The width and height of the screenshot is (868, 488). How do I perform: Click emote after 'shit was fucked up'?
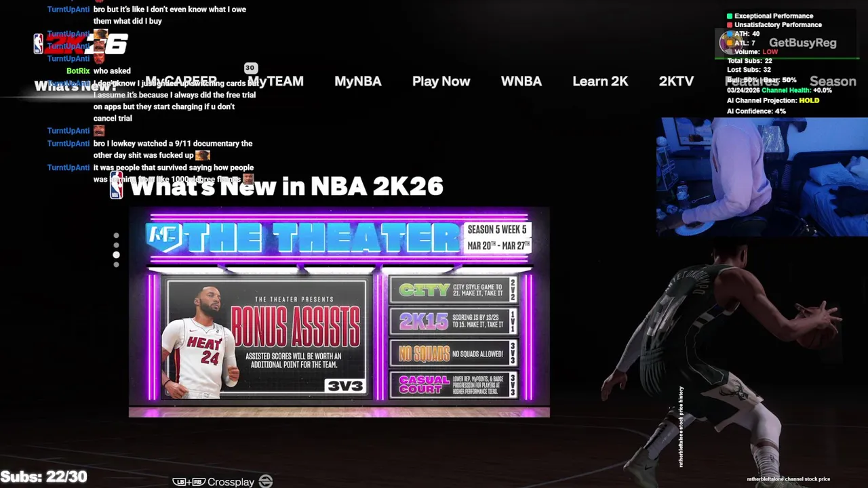tap(202, 155)
